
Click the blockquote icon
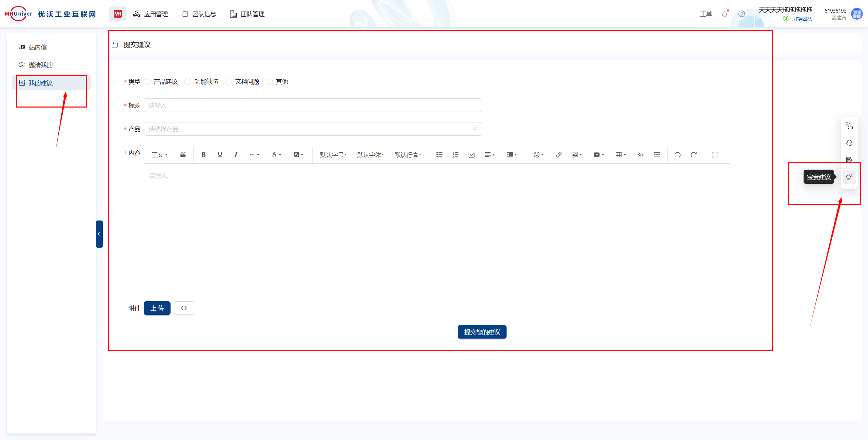click(x=183, y=155)
